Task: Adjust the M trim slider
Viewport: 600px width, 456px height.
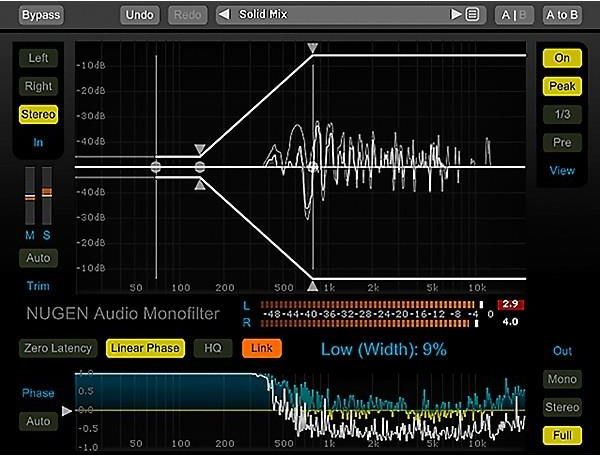Action: (x=29, y=197)
